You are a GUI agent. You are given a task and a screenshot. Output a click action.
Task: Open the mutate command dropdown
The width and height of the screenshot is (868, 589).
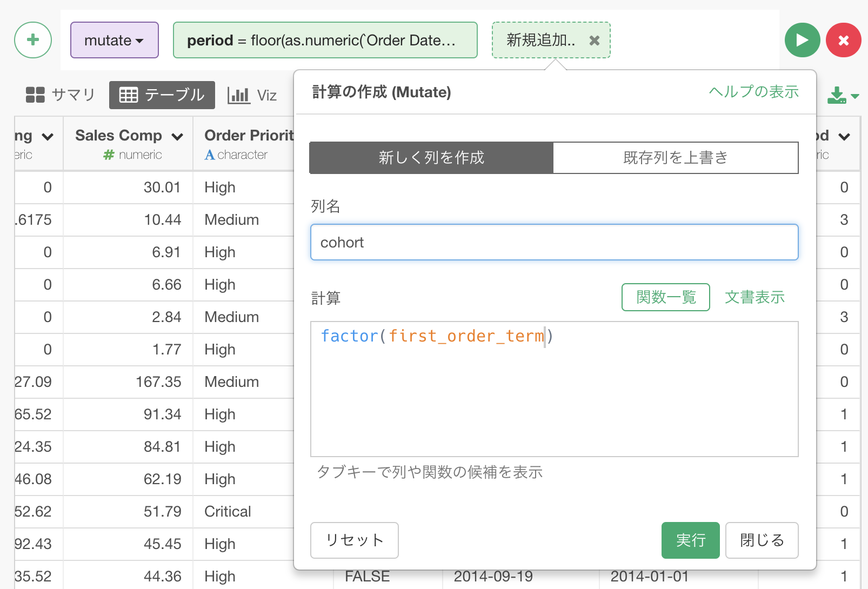tap(115, 40)
